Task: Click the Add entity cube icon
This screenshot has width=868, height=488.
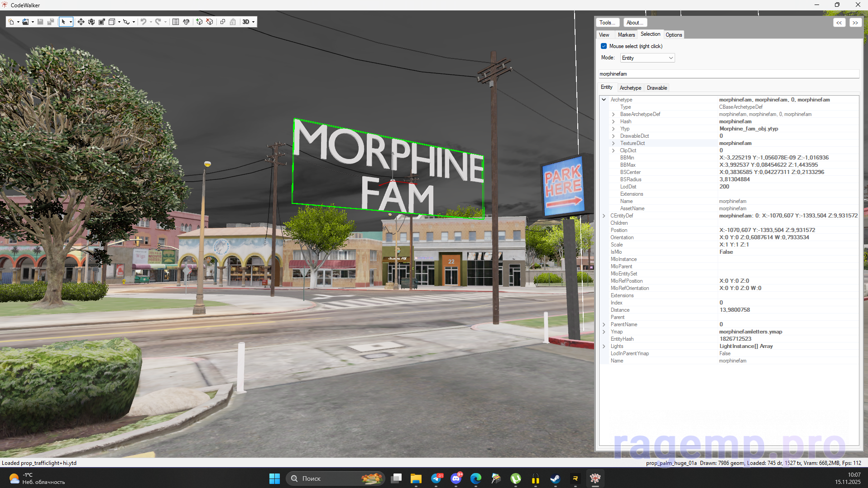Action: [199, 22]
